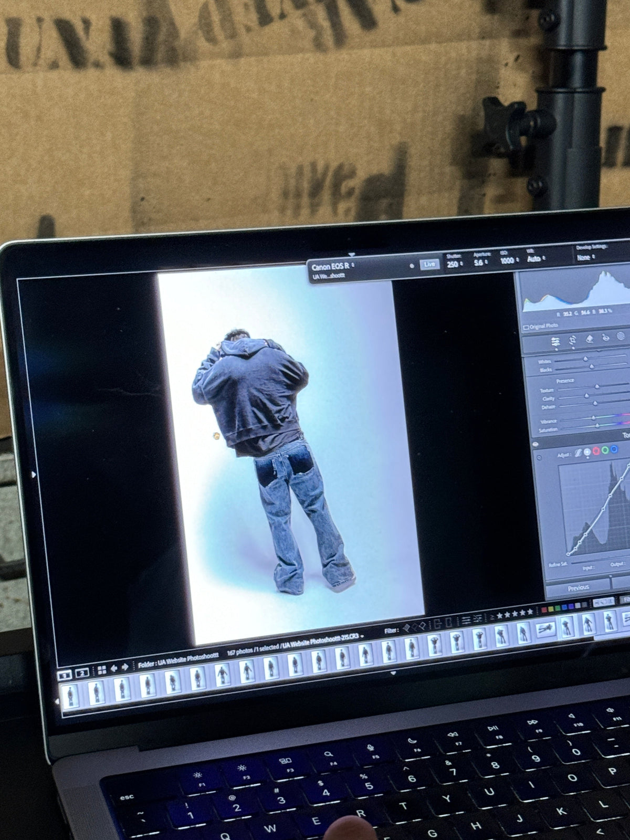Switch to grid view in filmstrip bar
Image resolution: width=630 pixels, height=840 pixels.
click(102, 670)
